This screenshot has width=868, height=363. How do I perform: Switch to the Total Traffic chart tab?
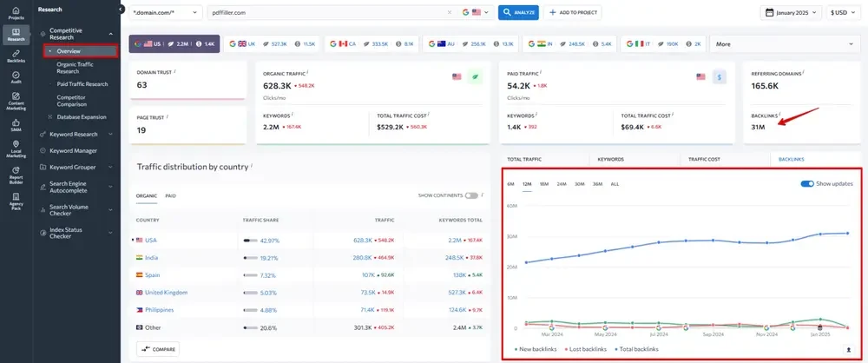click(x=523, y=159)
